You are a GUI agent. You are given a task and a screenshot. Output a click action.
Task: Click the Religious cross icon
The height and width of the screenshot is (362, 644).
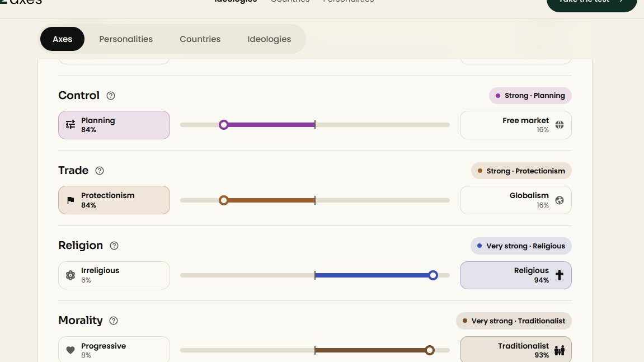tap(560, 275)
